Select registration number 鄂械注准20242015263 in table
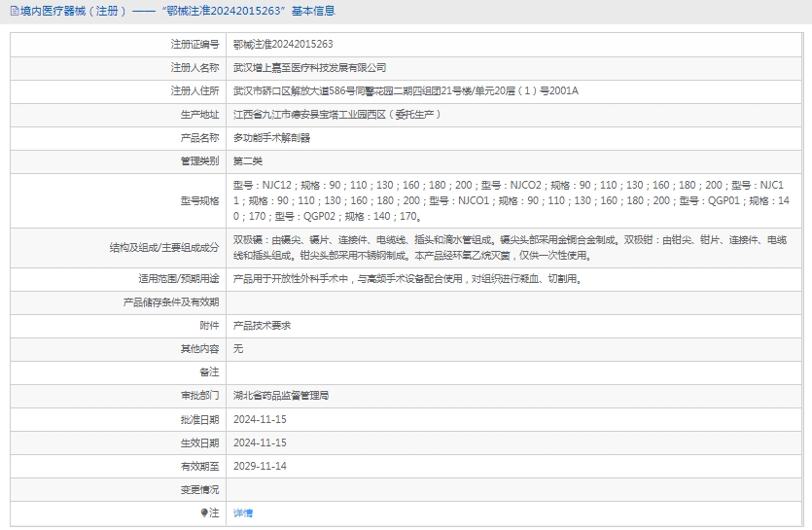 (x=283, y=45)
